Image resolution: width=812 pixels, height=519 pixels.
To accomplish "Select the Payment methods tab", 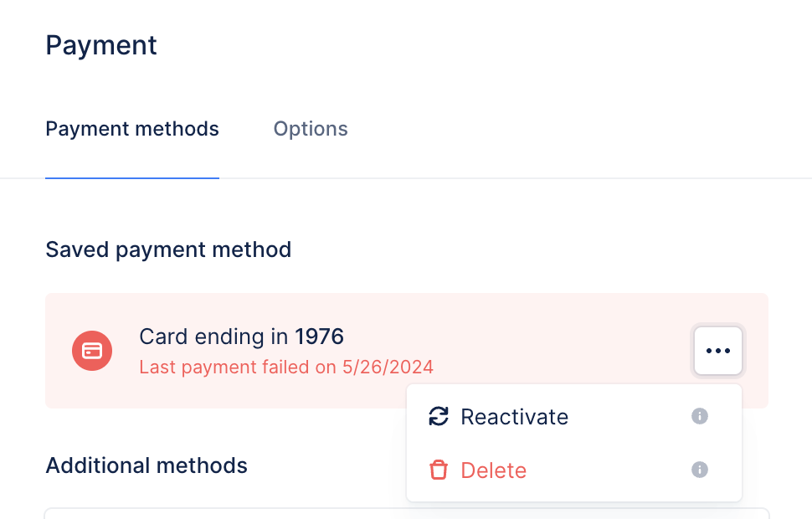I will point(132,130).
